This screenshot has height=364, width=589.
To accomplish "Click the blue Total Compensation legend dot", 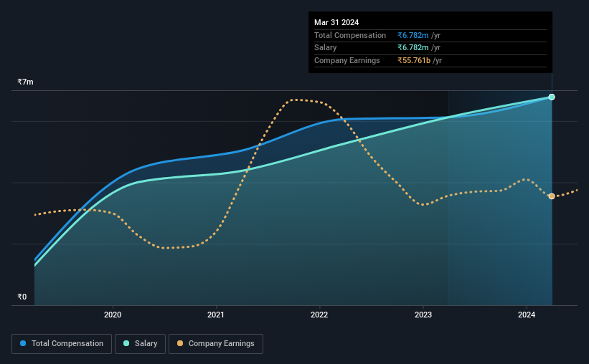I will point(23,343).
